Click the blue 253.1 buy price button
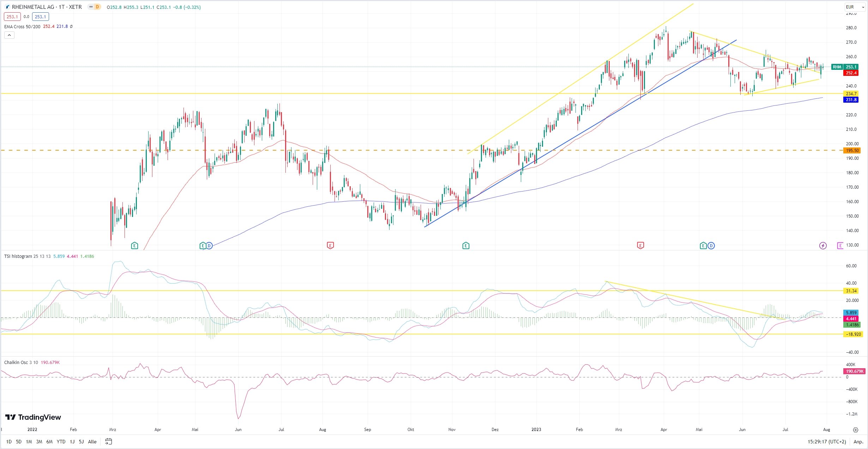 pyautogui.click(x=40, y=17)
